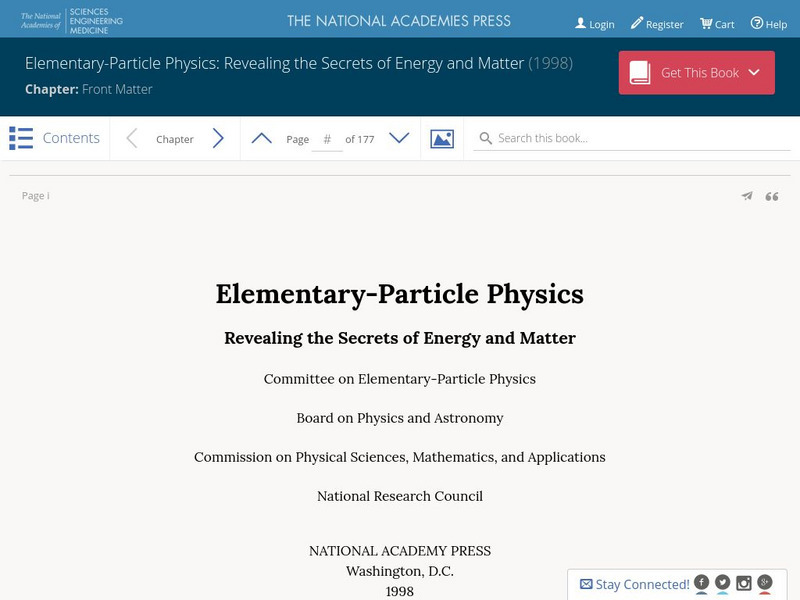Click the National Academies logo
The width and height of the screenshot is (800, 600).
pos(72,21)
